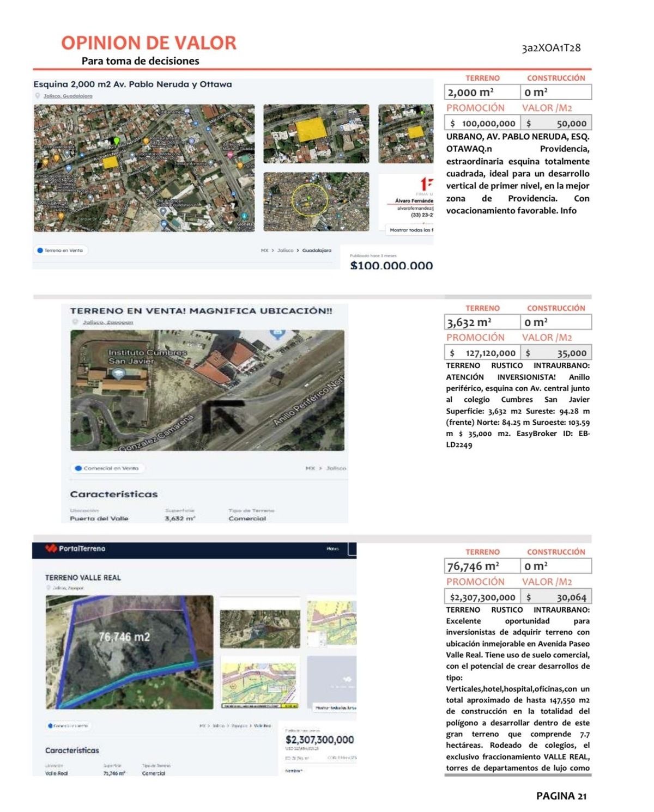Click the PortalTerreno logo icon

click(x=51, y=548)
